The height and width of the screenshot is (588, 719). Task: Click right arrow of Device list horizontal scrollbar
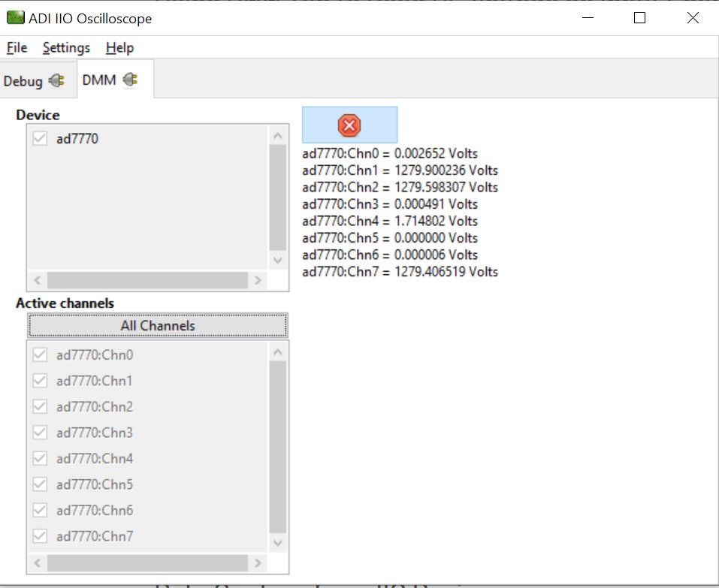pyautogui.click(x=258, y=280)
